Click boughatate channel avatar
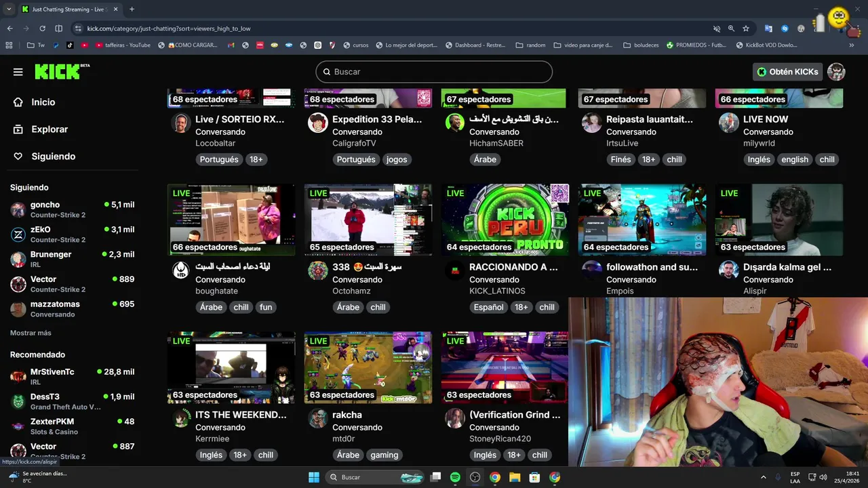Image resolution: width=868 pixels, height=488 pixels. [x=181, y=270]
